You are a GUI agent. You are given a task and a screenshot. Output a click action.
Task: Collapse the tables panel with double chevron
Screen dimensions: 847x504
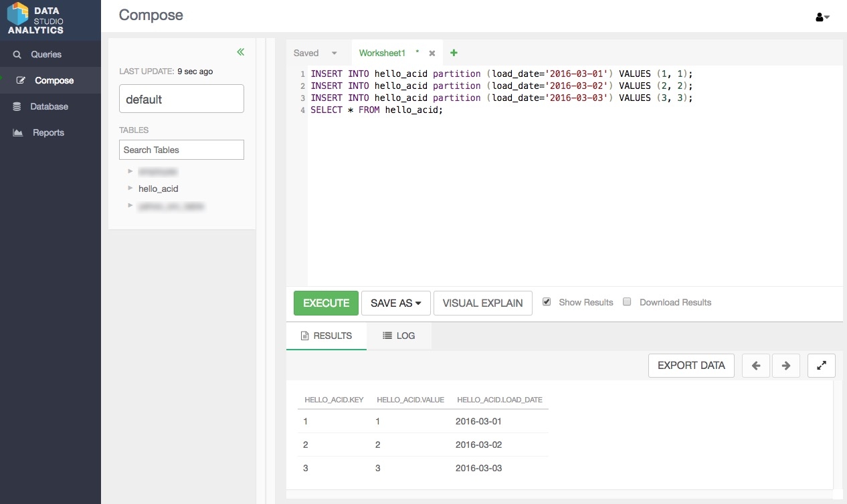pos(241,52)
